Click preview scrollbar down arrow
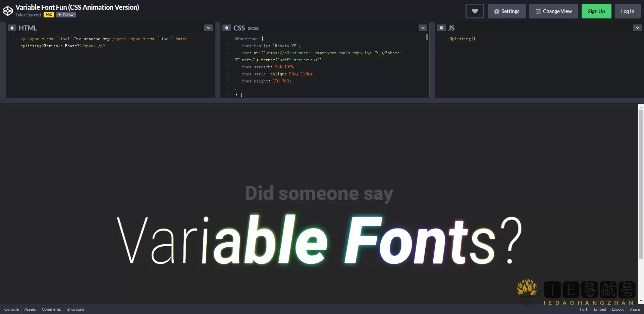This screenshot has height=314, width=644. [x=641, y=301]
